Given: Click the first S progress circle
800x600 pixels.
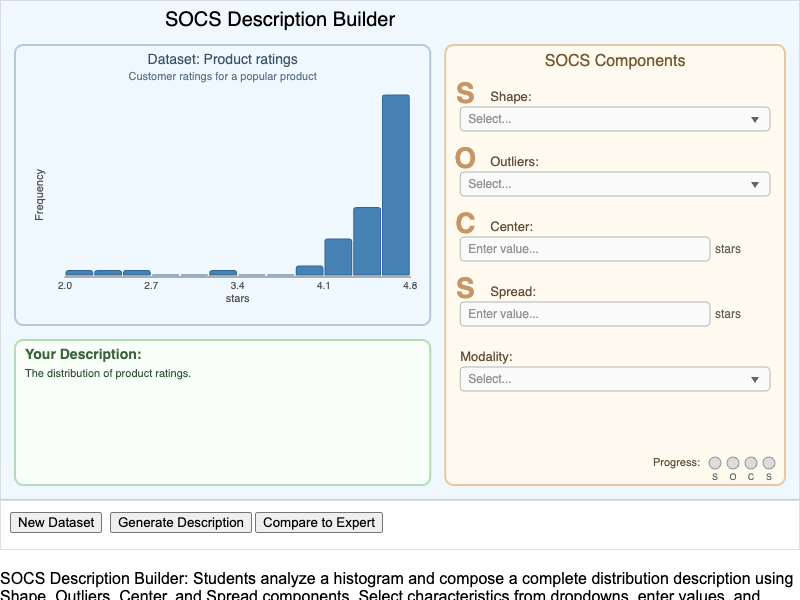Looking at the screenshot, I should click(x=714, y=463).
